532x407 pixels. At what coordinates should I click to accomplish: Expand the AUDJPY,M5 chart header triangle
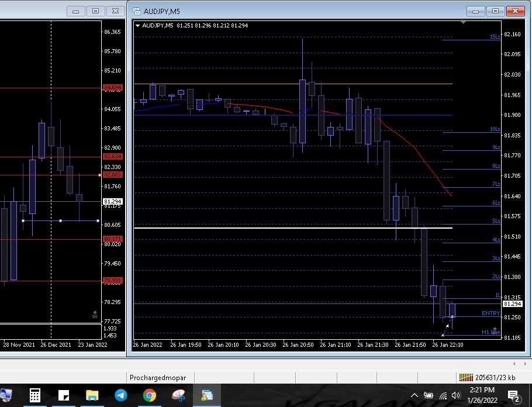(x=137, y=26)
